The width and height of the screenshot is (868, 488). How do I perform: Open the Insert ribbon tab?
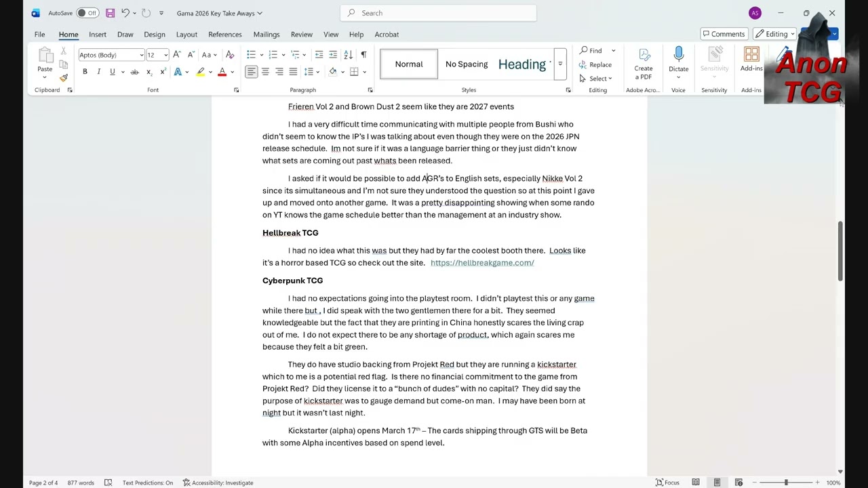pyautogui.click(x=98, y=35)
